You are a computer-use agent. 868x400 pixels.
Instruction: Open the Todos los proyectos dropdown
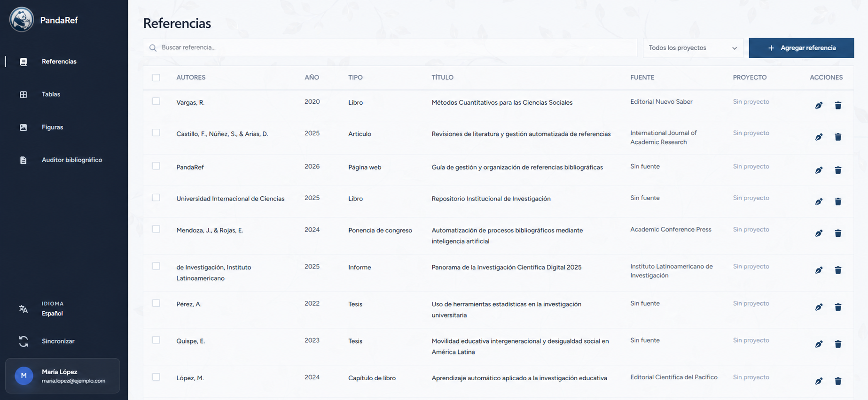(693, 48)
